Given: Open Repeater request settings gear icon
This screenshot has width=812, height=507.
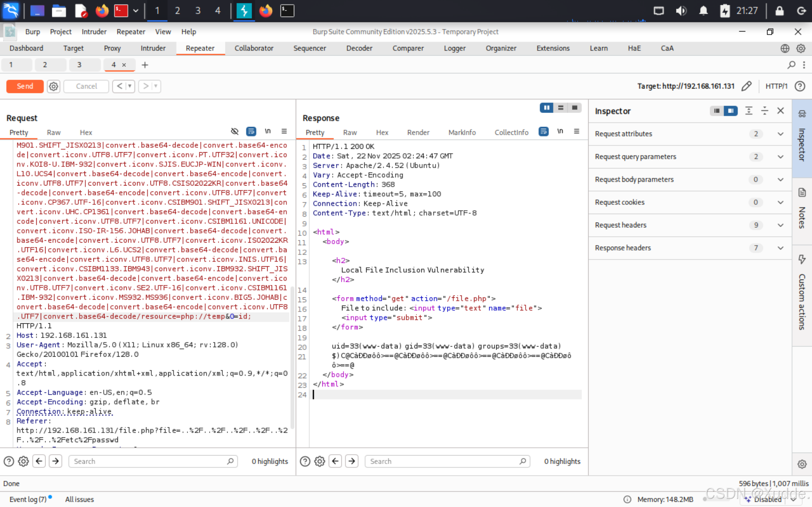Looking at the screenshot, I should [x=53, y=86].
